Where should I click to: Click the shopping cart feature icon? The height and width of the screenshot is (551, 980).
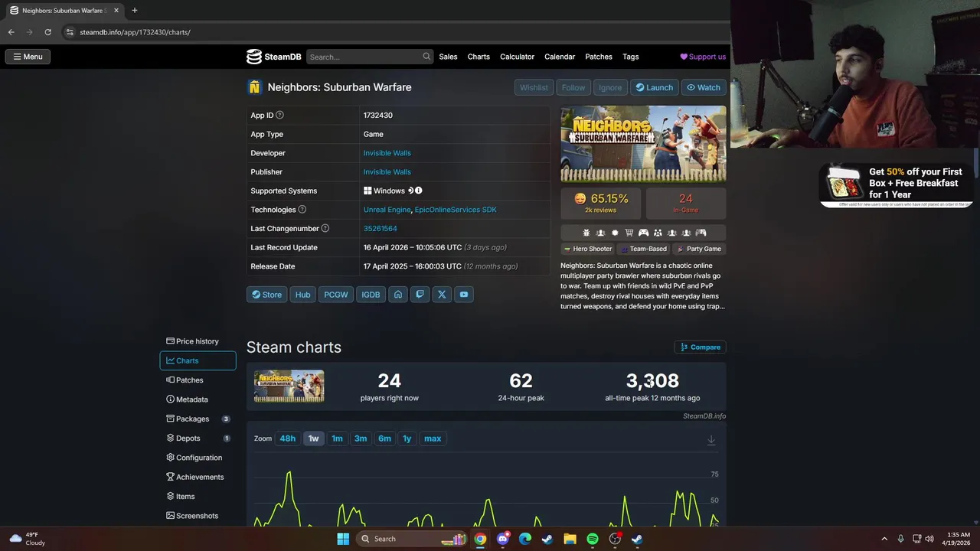point(629,233)
